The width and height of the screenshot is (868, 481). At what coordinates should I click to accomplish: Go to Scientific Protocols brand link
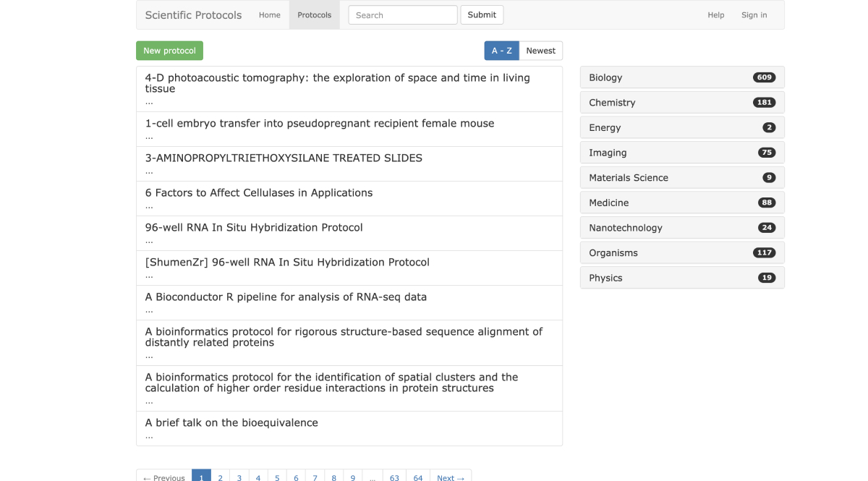[x=193, y=15]
